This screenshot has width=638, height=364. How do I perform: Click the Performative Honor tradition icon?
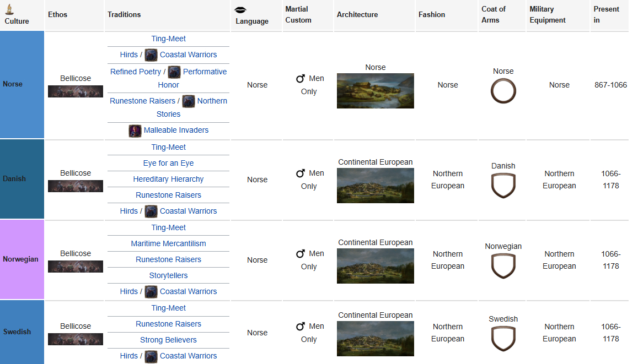click(174, 72)
